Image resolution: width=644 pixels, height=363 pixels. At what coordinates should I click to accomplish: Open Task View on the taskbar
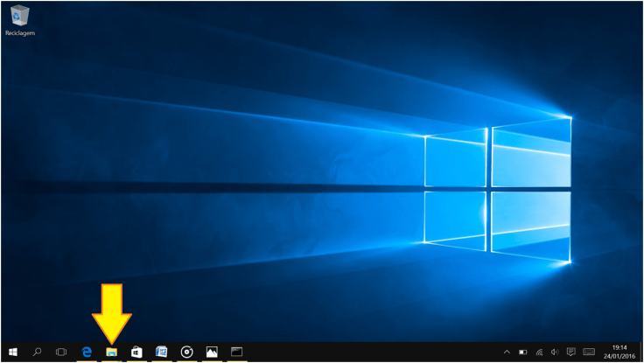point(61,352)
